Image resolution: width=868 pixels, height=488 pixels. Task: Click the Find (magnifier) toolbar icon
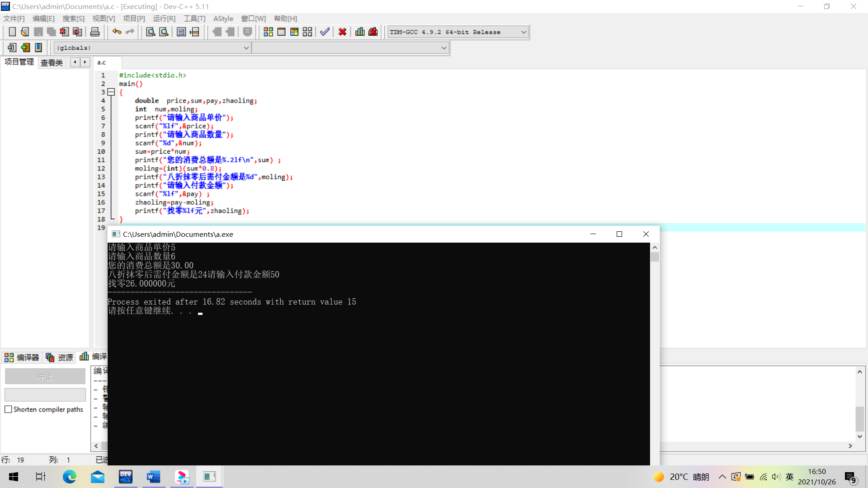coord(151,32)
